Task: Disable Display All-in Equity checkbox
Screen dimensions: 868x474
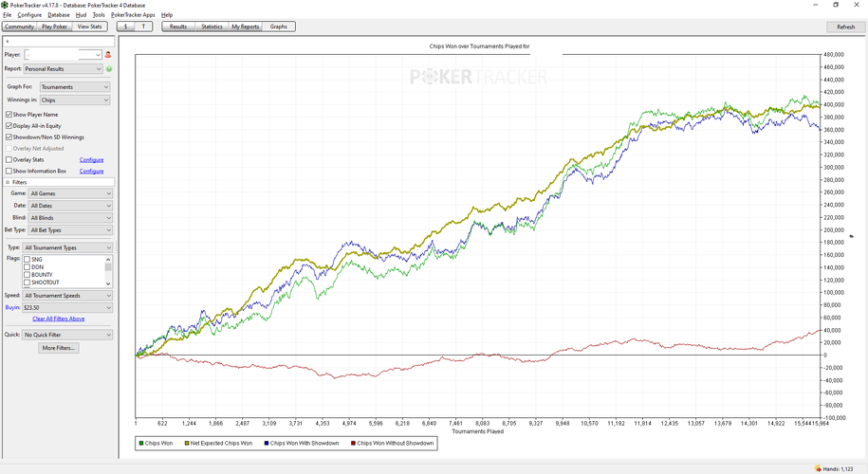Action: point(9,125)
